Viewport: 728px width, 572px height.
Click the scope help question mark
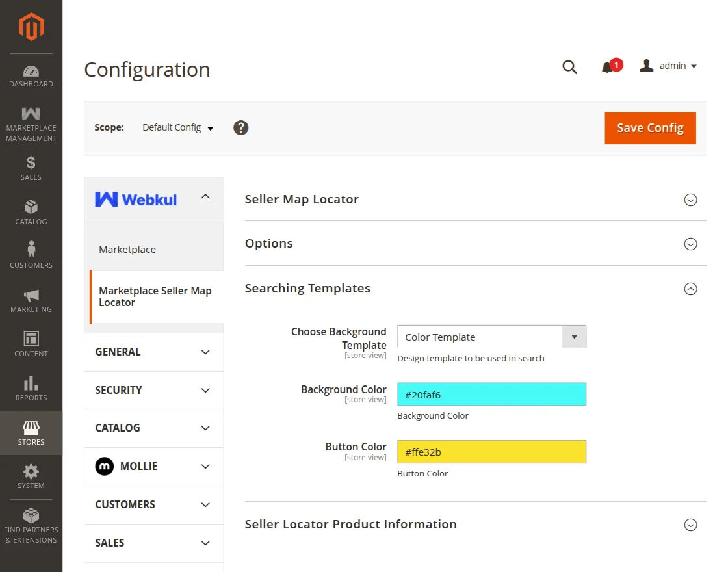pyautogui.click(x=241, y=128)
